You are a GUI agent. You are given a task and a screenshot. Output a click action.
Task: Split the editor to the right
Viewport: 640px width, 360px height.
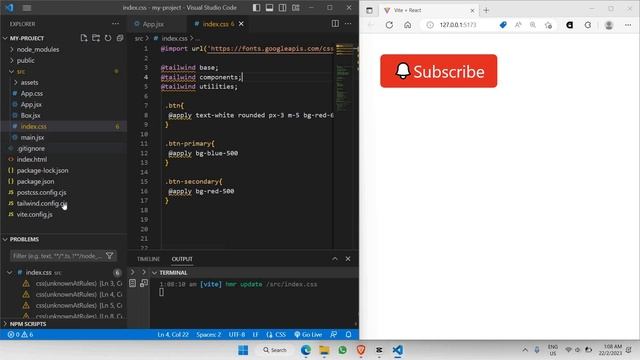click(x=335, y=24)
